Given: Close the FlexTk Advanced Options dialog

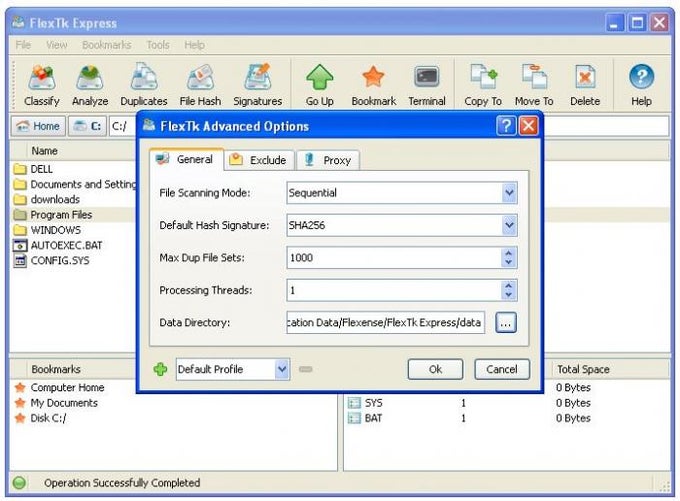Looking at the screenshot, I should [x=528, y=126].
